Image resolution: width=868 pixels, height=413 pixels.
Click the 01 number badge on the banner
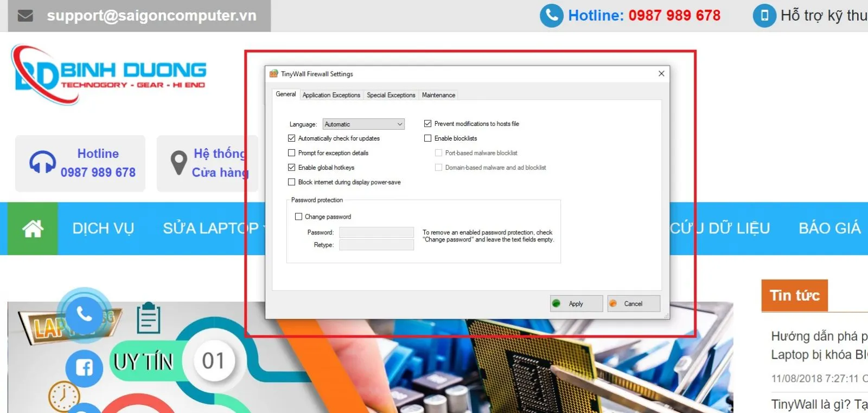[x=213, y=361]
